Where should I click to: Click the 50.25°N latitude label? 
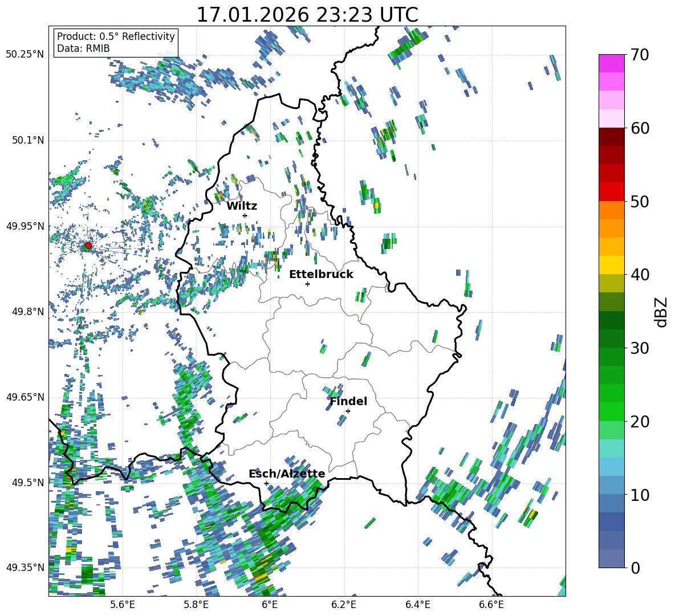pyautogui.click(x=25, y=55)
